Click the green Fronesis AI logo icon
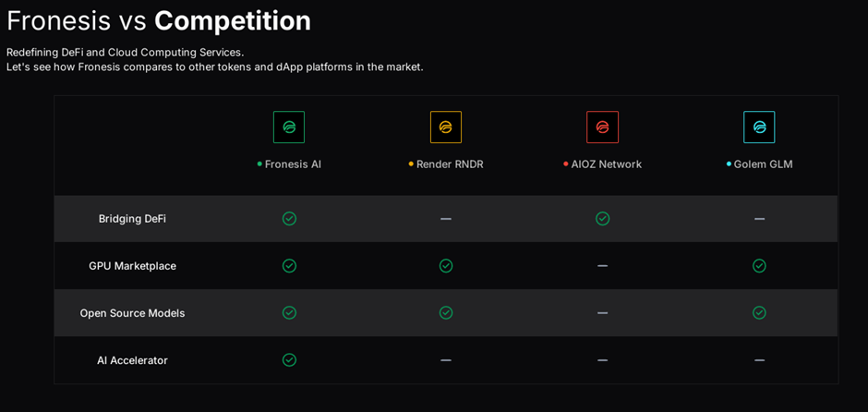 (289, 127)
